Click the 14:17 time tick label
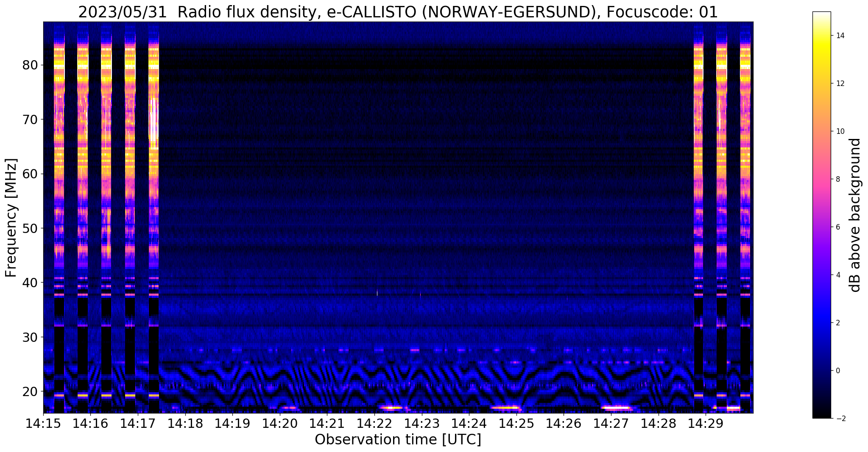This screenshot has width=868, height=452. pyautogui.click(x=138, y=424)
